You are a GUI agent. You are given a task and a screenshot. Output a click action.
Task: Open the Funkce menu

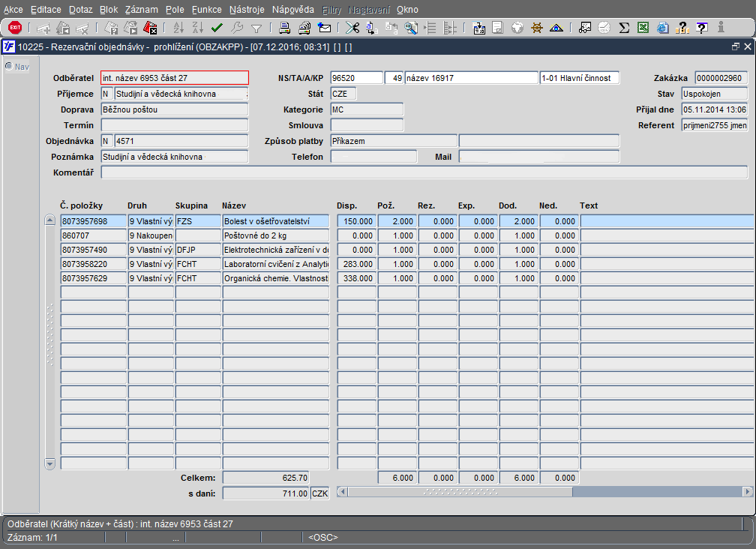tap(206, 10)
